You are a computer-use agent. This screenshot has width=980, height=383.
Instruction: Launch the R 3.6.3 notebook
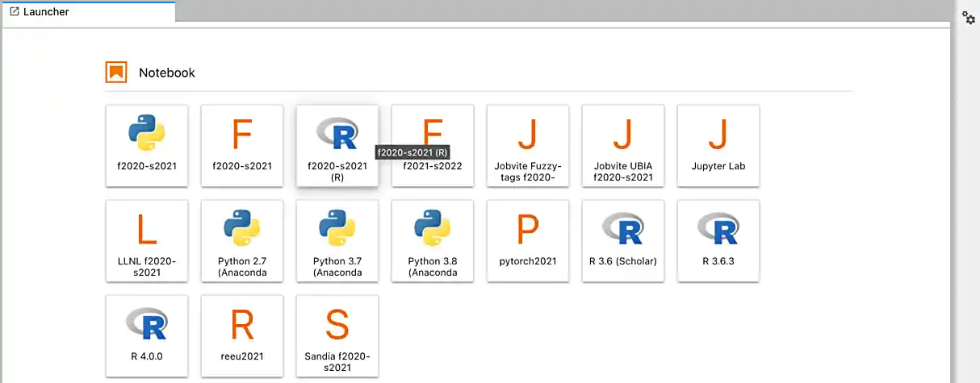click(718, 240)
